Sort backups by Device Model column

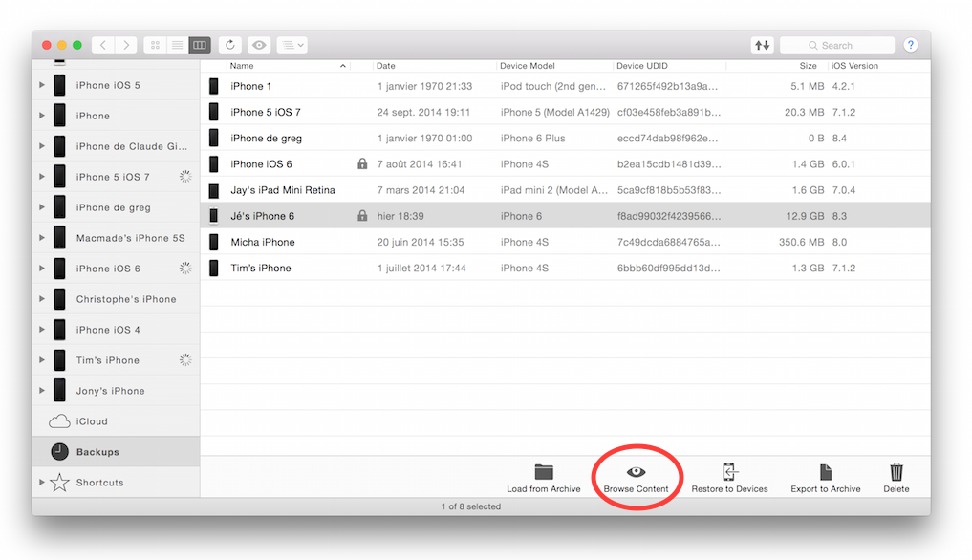click(x=528, y=66)
